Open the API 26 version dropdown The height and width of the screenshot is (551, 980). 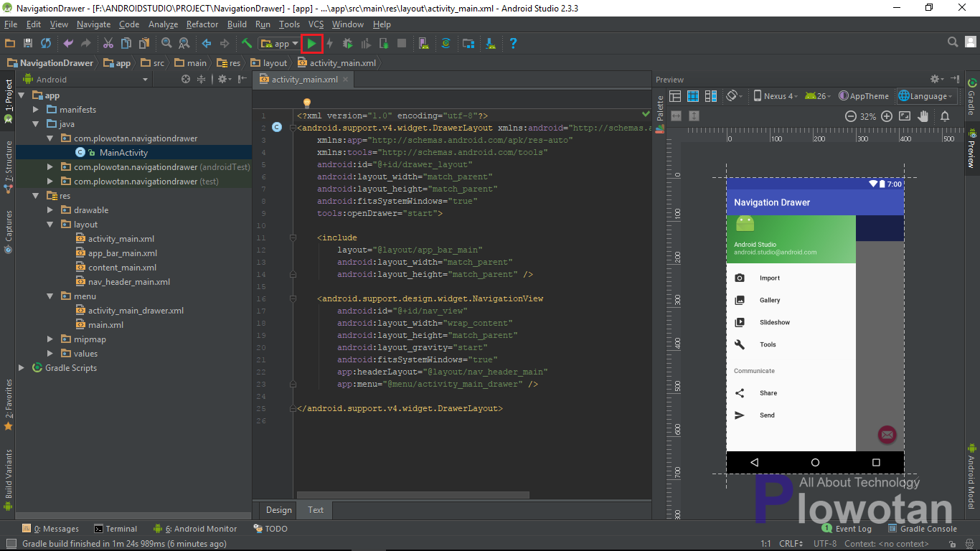[816, 95]
